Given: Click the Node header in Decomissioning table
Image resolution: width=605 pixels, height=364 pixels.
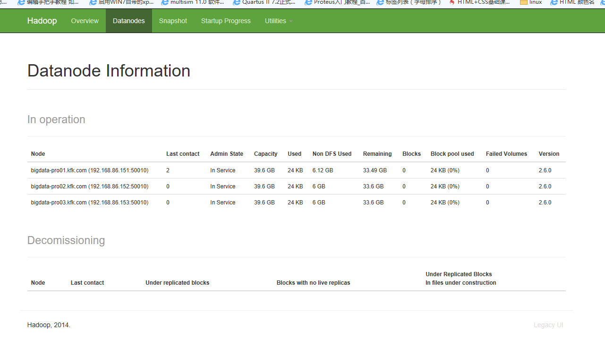Looking at the screenshot, I should 38,283.
